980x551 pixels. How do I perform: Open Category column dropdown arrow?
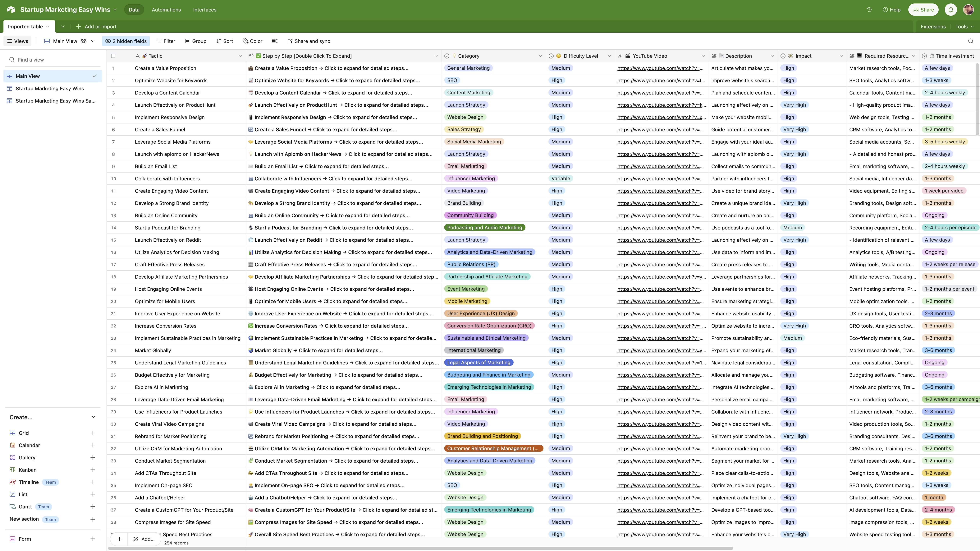[x=540, y=56]
